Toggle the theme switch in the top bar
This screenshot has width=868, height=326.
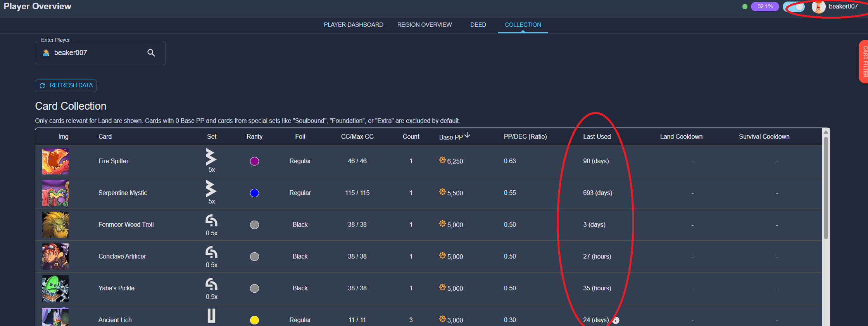click(794, 7)
